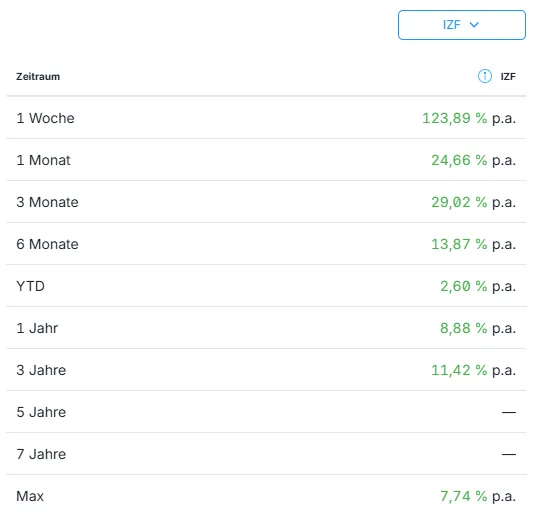Click the 123,89 % value
This screenshot has height=526, width=541.
pyautogui.click(x=454, y=118)
